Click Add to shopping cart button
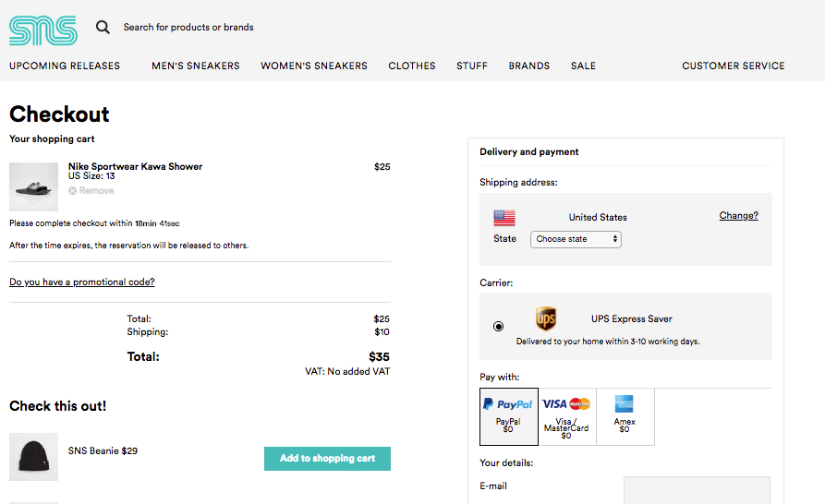The width and height of the screenshot is (825, 504). click(x=327, y=459)
